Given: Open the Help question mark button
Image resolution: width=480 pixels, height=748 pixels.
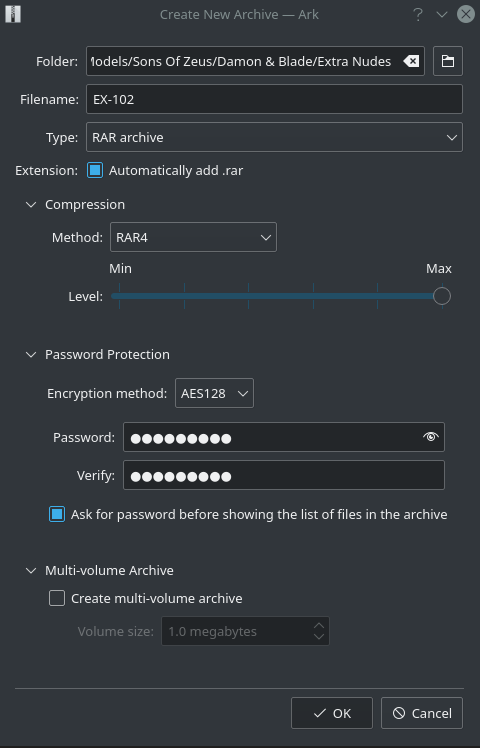Looking at the screenshot, I should 418,14.
